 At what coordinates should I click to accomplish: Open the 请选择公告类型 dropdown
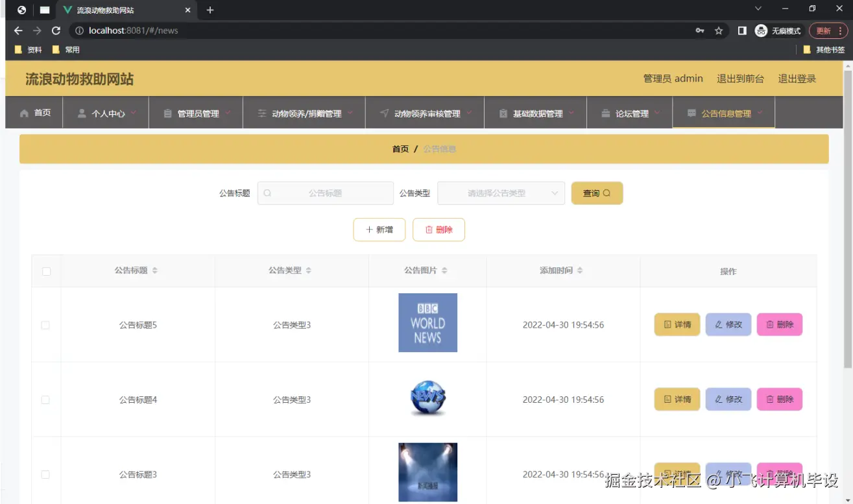(x=501, y=193)
